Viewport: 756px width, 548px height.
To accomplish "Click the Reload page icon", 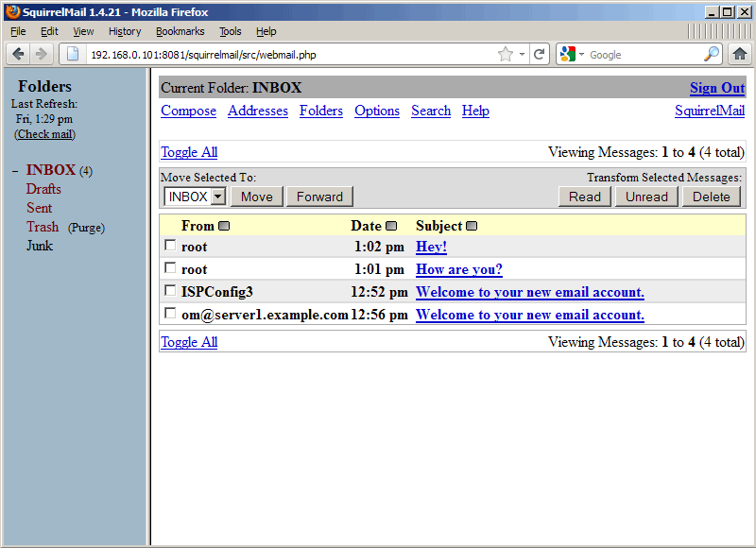I will pyautogui.click(x=539, y=54).
